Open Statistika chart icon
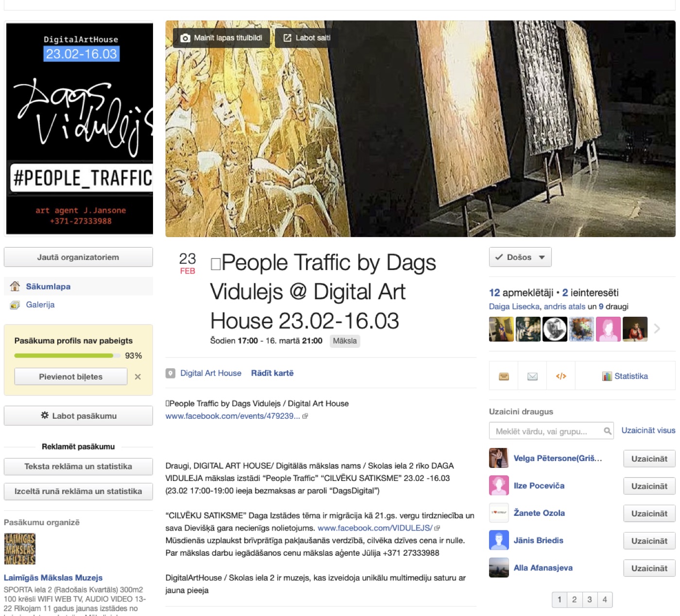The image size is (680, 616). click(607, 376)
